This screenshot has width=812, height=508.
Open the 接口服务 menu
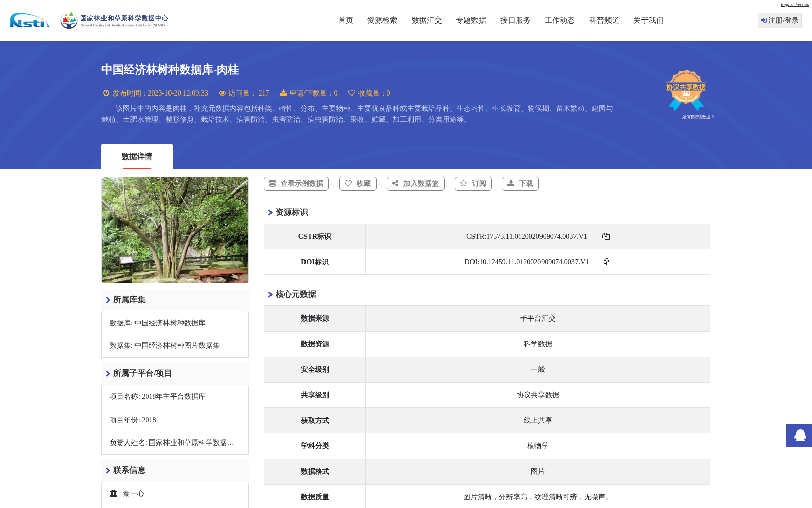(516, 20)
